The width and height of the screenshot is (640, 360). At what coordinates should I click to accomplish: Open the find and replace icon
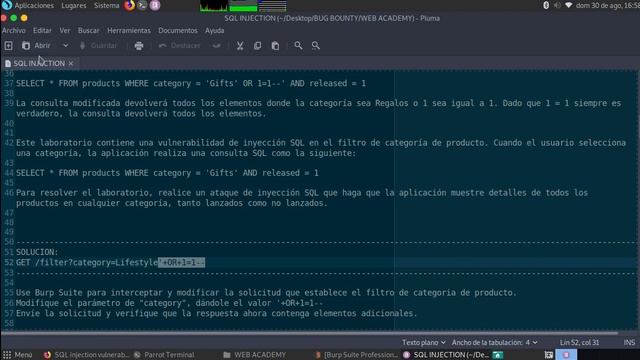316,46
